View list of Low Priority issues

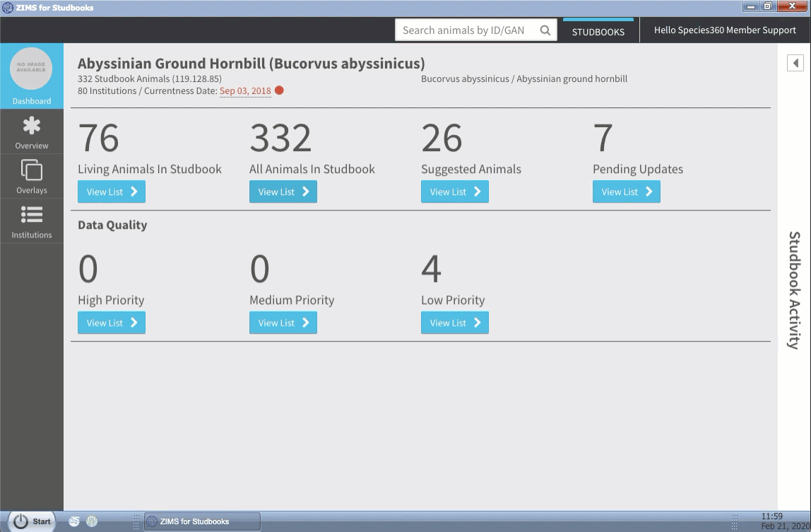coord(455,322)
